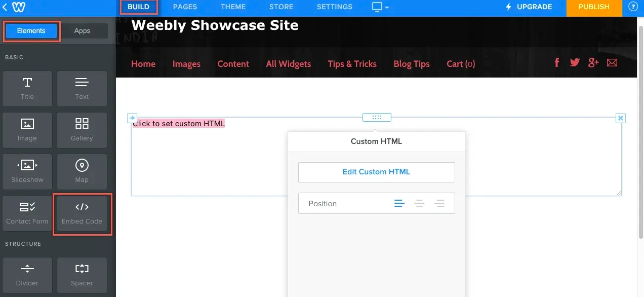This screenshot has width=644, height=297.
Task: Open the Tips & Tricks nav link
Action: coord(352,64)
